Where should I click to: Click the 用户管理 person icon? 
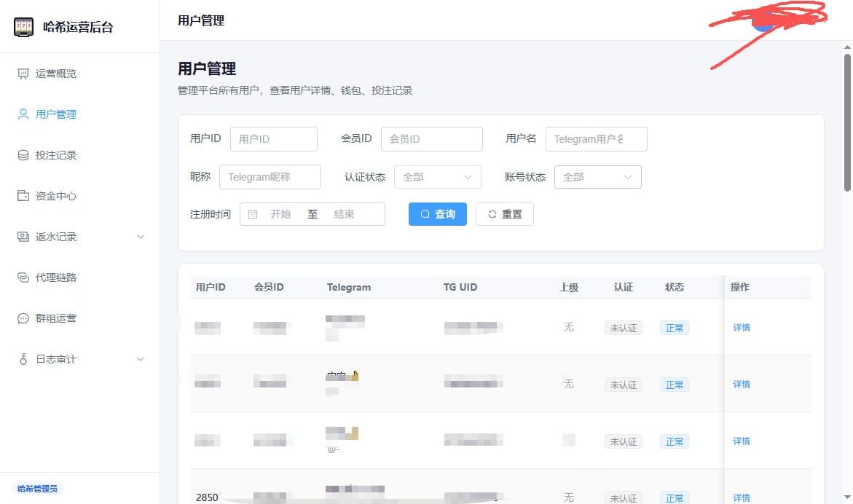coord(23,114)
